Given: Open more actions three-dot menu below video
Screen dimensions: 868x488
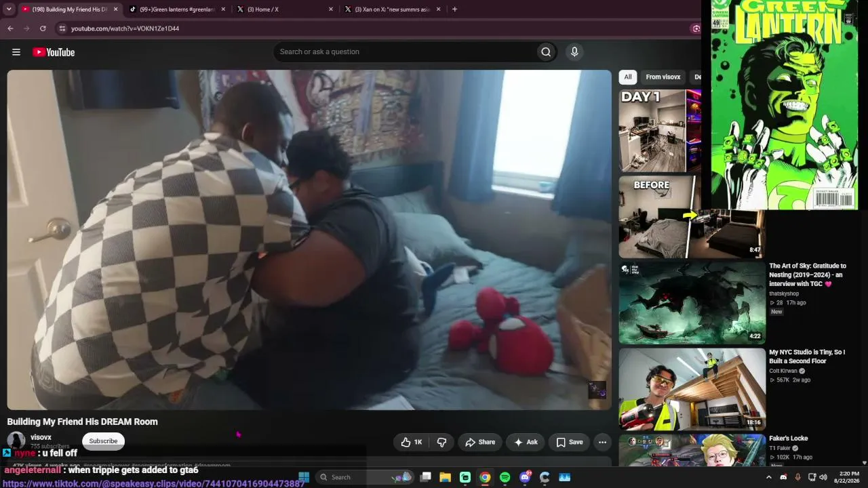Looking at the screenshot, I should click(x=602, y=442).
